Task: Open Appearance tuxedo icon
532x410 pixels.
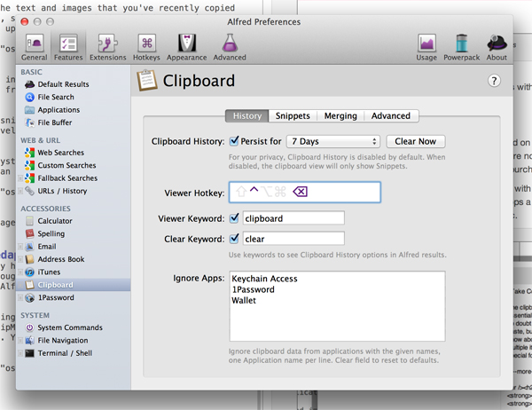Action: click(x=186, y=47)
